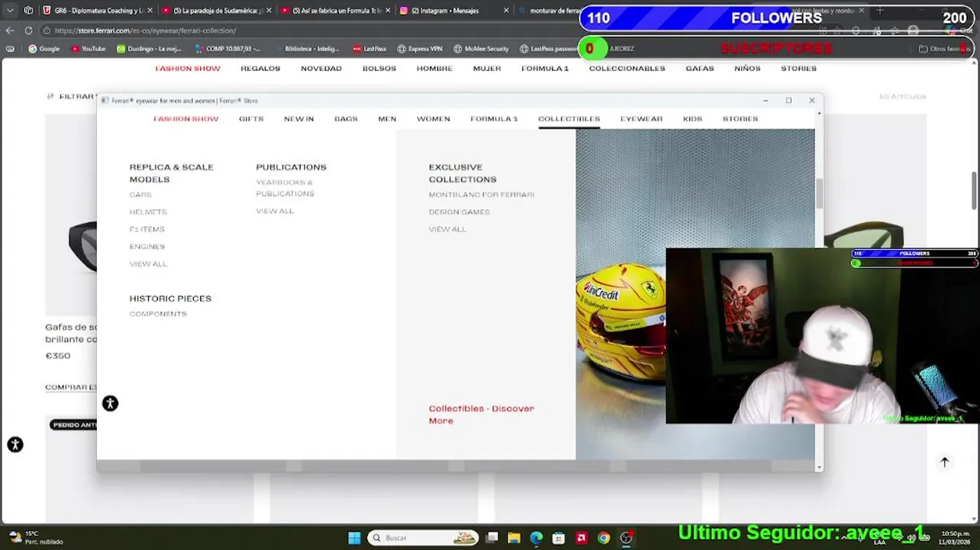Open OBS Studio from the taskbar
The image size is (980, 550).
626,538
